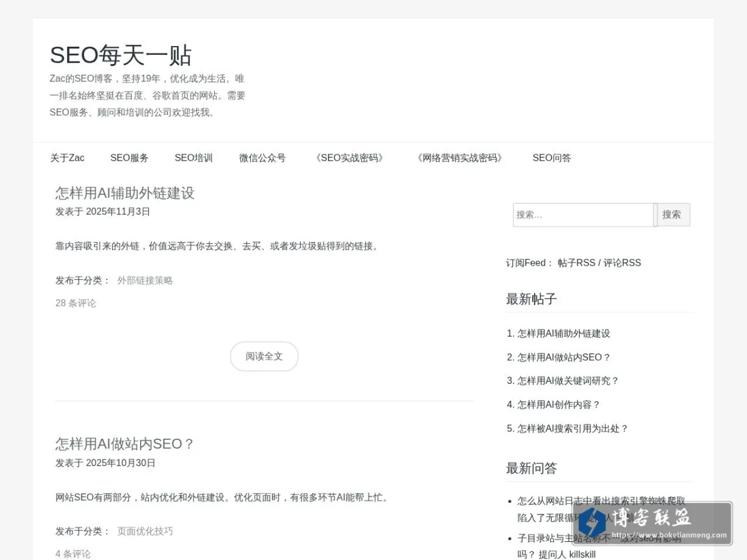View the 28 条评论 comments link
The height and width of the screenshot is (560, 747).
pyautogui.click(x=76, y=303)
